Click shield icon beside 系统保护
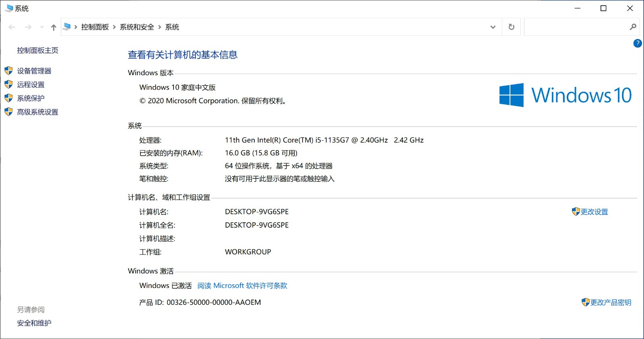Viewport: 644px width, 339px height. coord(8,98)
